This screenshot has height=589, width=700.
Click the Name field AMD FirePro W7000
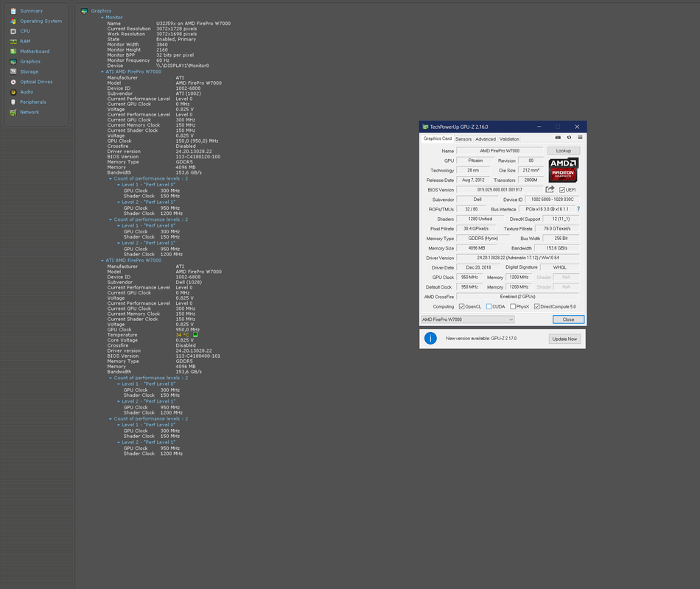pos(500,151)
